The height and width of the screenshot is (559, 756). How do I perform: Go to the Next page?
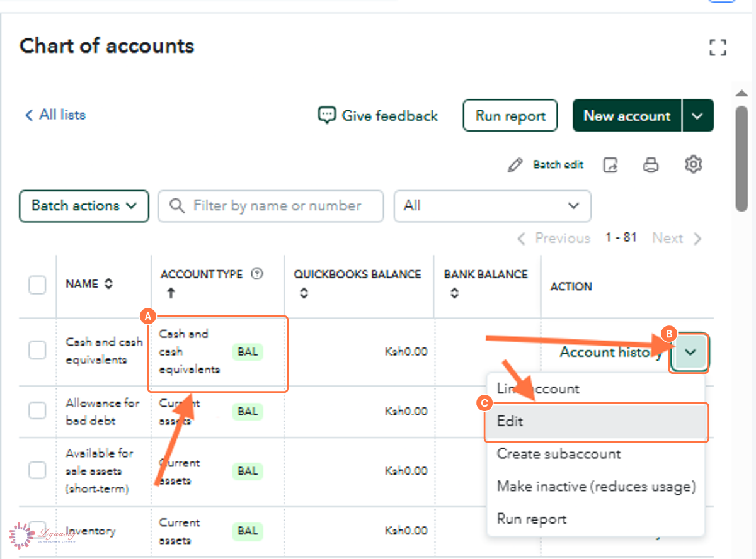point(677,238)
